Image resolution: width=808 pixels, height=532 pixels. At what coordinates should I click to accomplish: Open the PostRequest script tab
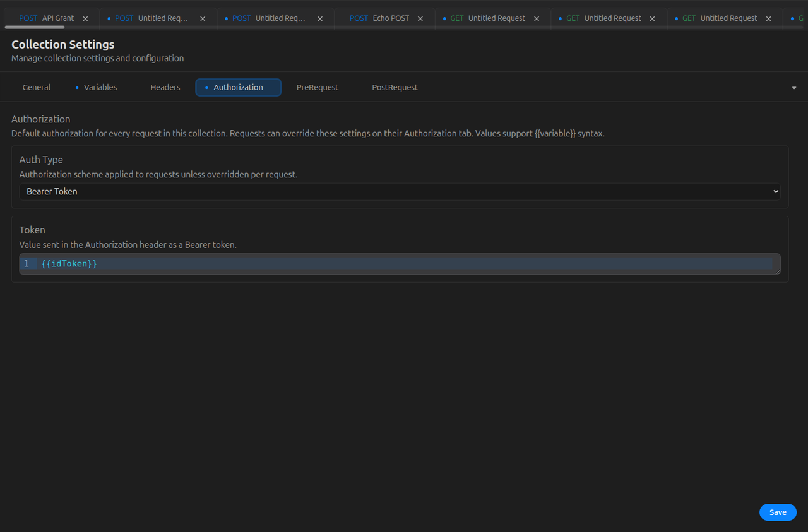pos(395,87)
